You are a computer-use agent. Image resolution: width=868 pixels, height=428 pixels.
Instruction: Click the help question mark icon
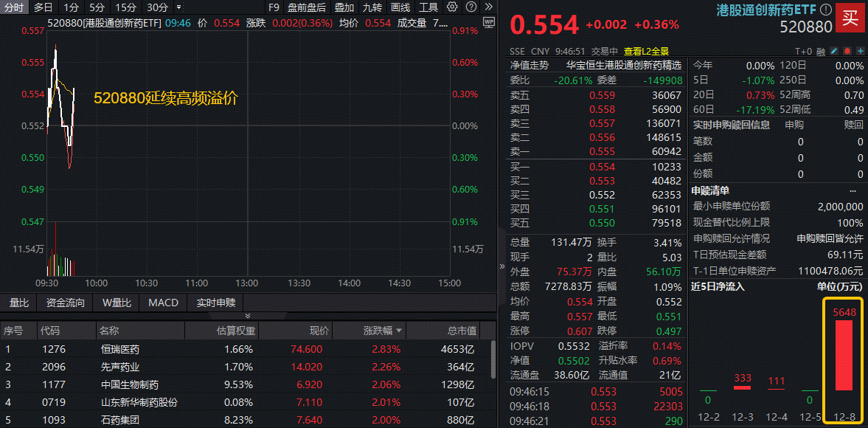[472, 7]
